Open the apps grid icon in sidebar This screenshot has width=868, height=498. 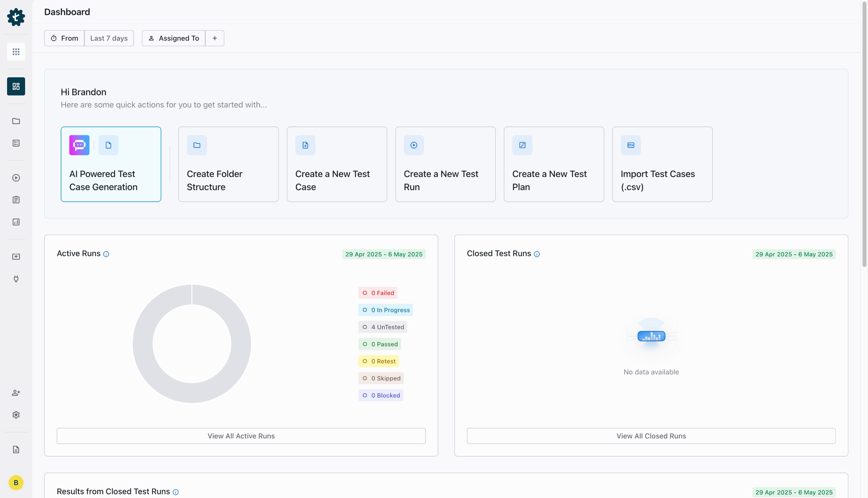(x=16, y=52)
